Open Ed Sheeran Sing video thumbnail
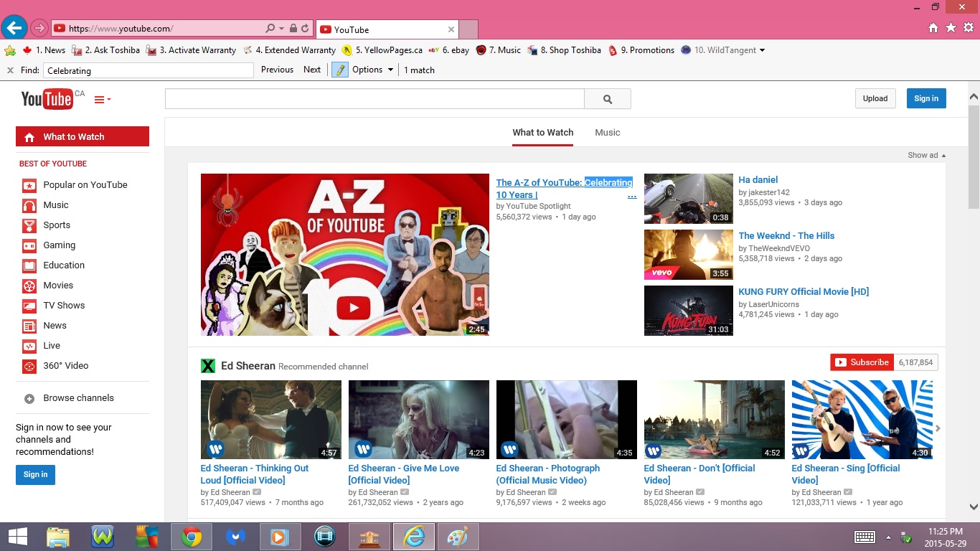This screenshot has width=980, height=551. [862, 420]
